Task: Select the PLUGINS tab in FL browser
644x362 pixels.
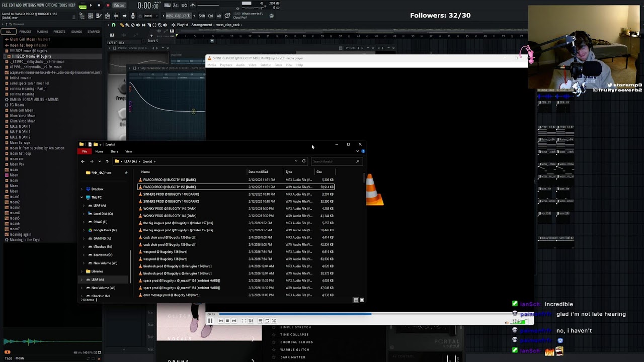Action: 42,32
